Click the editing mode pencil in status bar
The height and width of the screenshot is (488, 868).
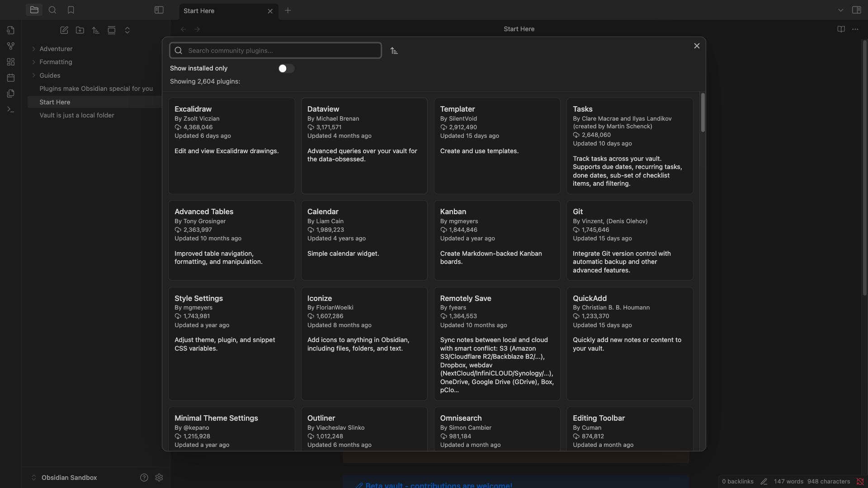pyautogui.click(x=764, y=482)
